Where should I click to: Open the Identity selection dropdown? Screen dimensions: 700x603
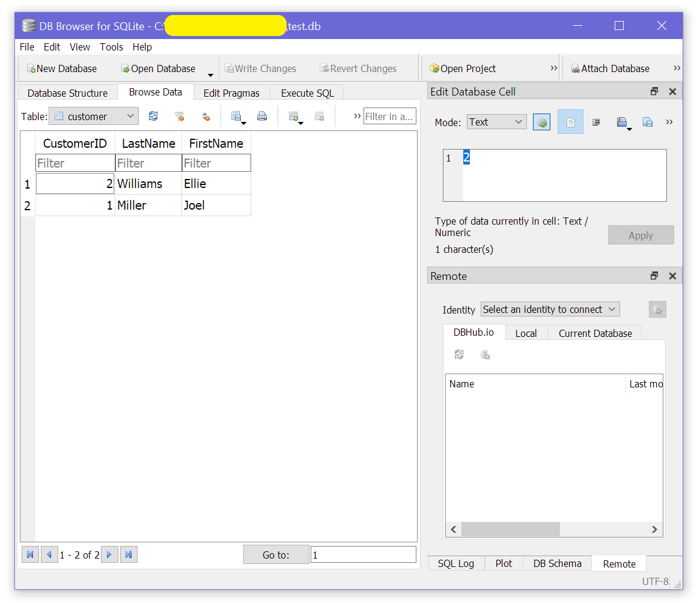coord(550,309)
